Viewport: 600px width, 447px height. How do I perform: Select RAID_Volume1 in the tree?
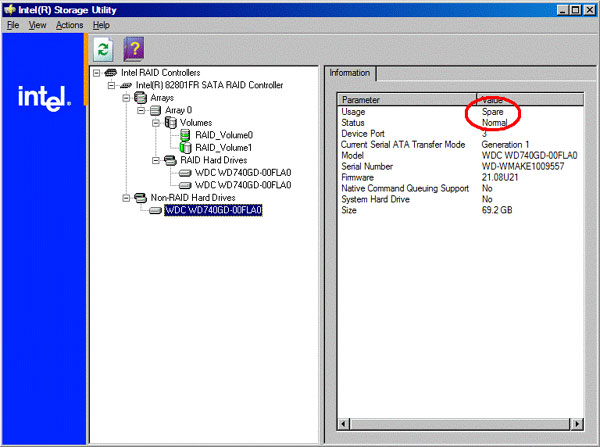tap(223, 148)
